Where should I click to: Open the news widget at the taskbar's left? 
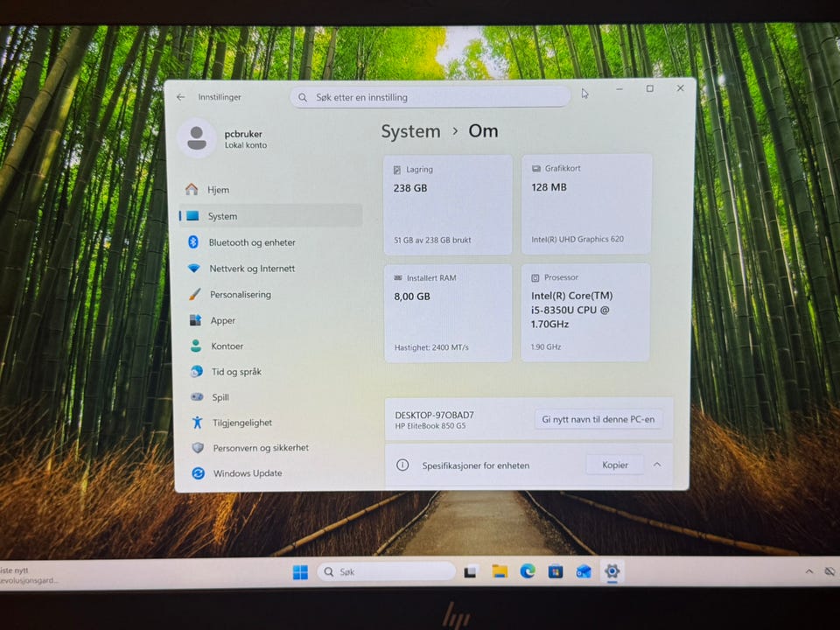pos(30,575)
